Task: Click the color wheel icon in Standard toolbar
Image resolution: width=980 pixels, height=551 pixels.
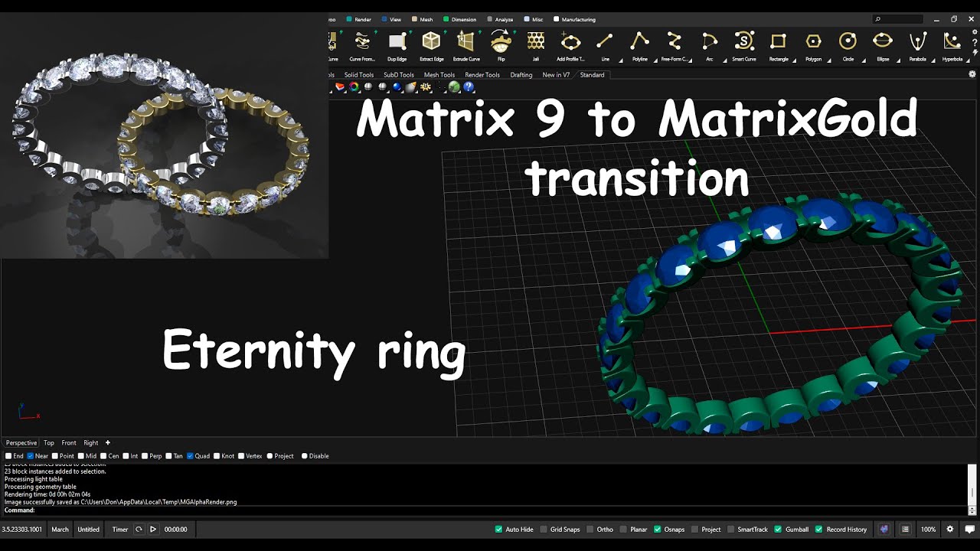Action: [354, 87]
